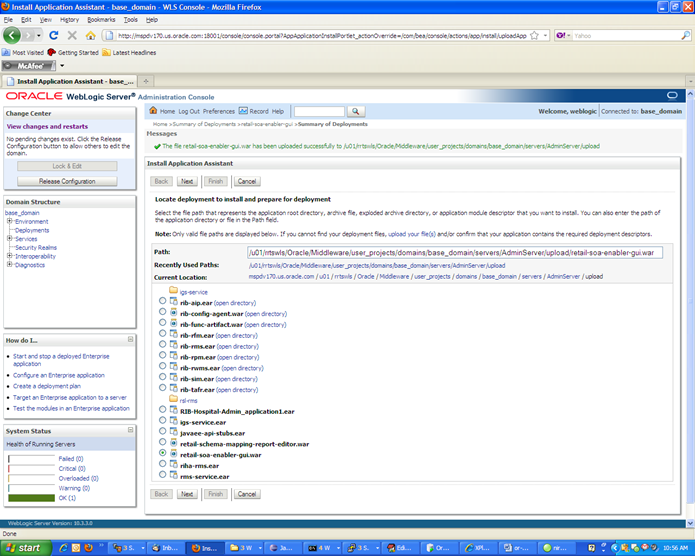This screenshot has width=696, height=557.
Task: Open the URL bar history dropdown
Action: 545,36
